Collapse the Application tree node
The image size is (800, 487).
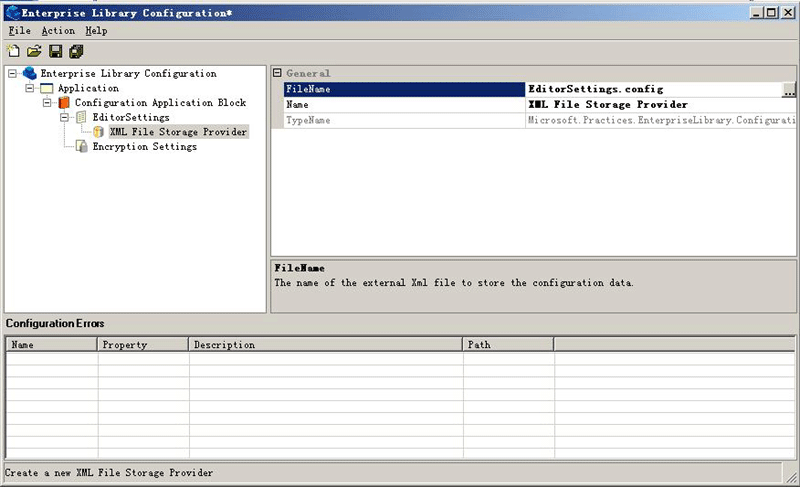point(30,89)
